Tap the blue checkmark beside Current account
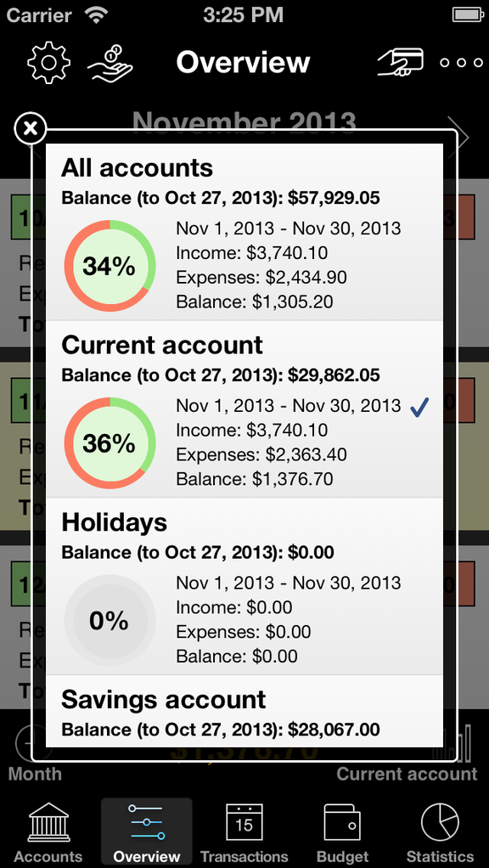Viewport: 489px width, 868px height. [x=420, y=408]
